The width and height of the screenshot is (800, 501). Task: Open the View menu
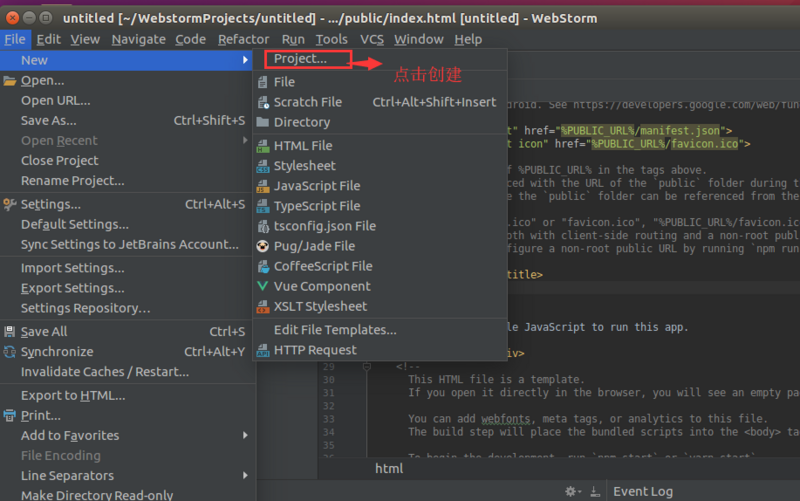[85, 39]
